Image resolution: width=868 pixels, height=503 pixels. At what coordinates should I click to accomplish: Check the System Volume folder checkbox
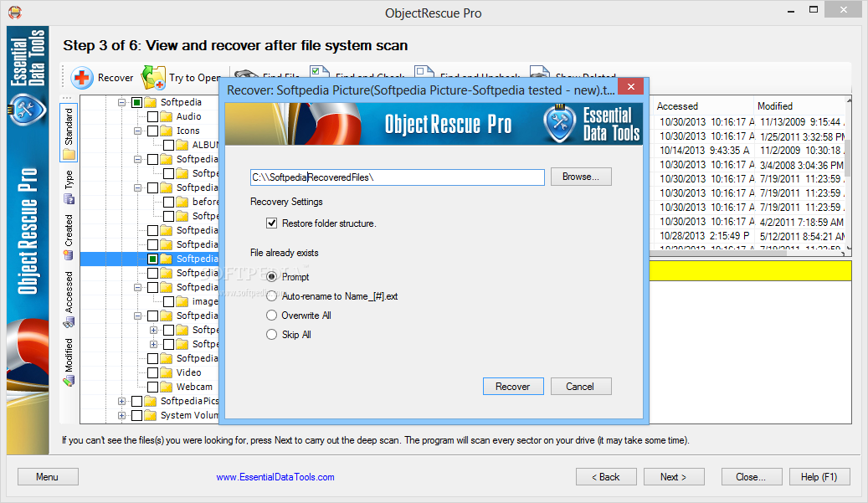137,415
